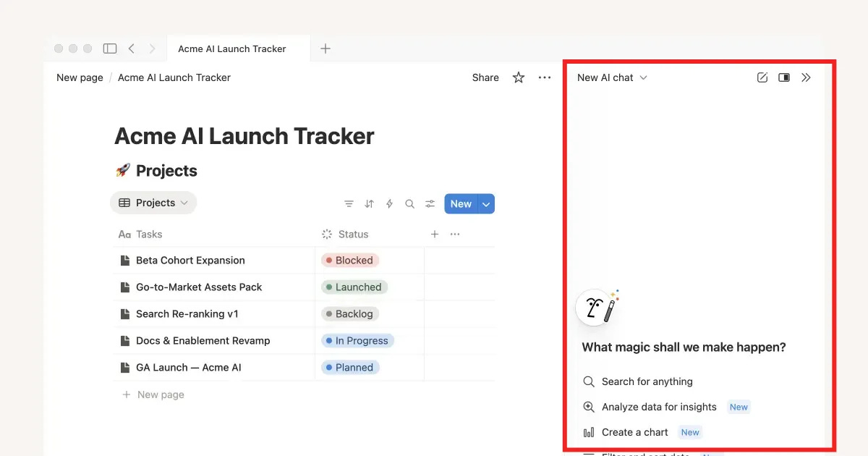Open automations lightning bolt icon

click(x=390, y=204)
